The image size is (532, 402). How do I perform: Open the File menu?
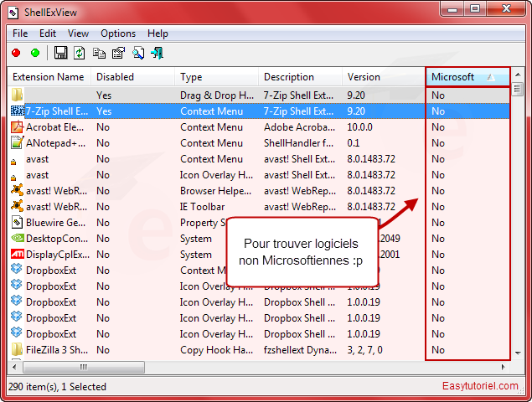[x=20, y=33]
